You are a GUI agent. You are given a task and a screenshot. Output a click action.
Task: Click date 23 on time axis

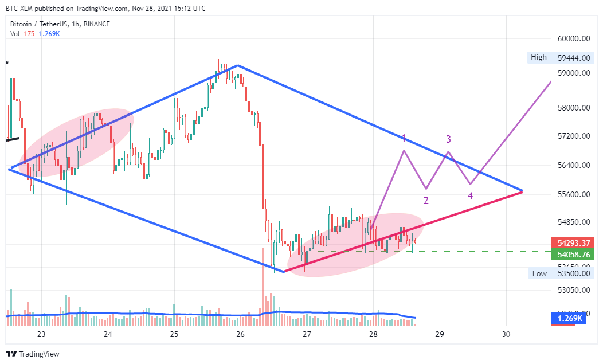tap(41, 334)
